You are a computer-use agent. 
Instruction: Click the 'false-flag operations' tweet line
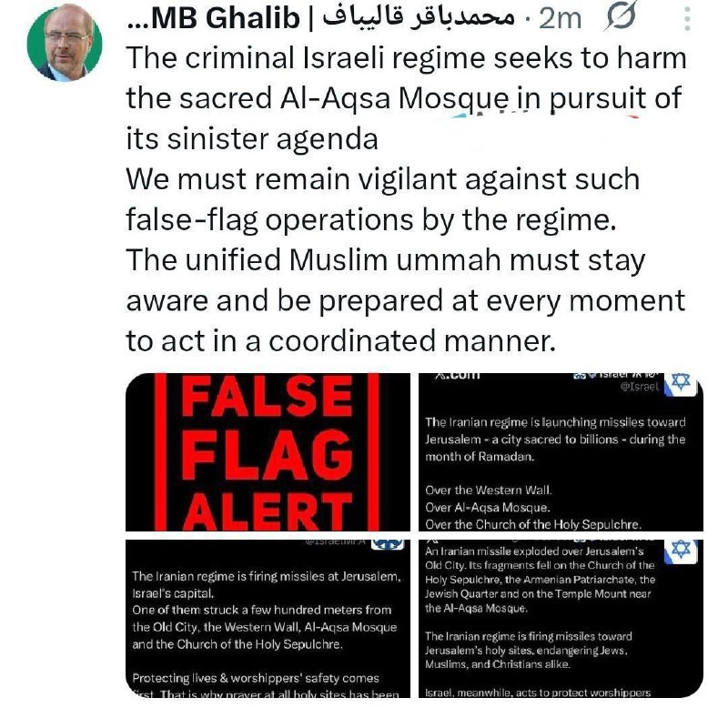click(x=371, y=219)
